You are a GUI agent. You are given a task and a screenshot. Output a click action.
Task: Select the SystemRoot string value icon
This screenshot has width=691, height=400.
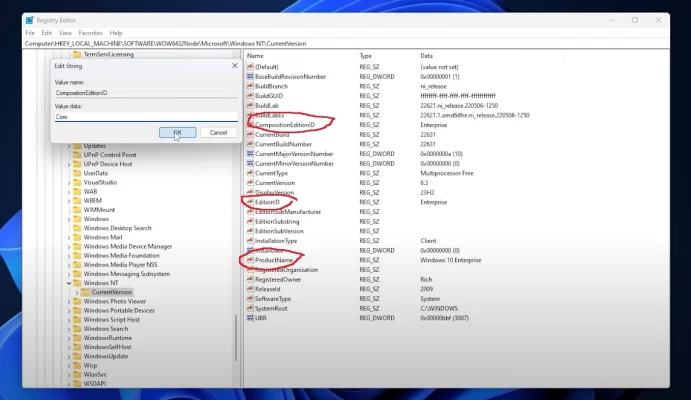pos(249,307)
